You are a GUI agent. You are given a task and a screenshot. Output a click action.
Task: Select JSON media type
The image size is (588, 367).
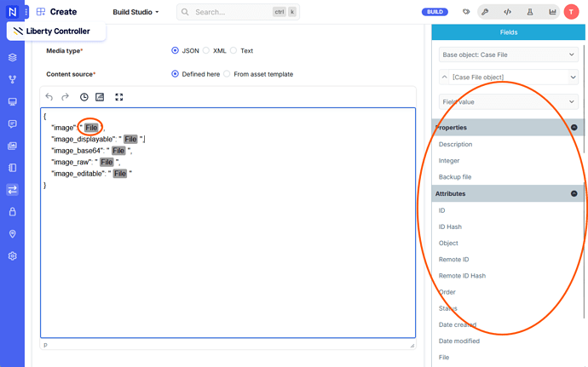coord(175,50)
